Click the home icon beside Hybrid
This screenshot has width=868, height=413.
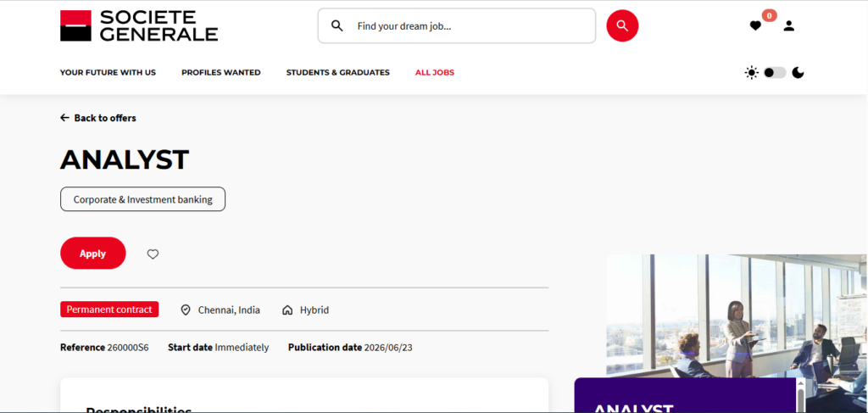coord(287,310)
